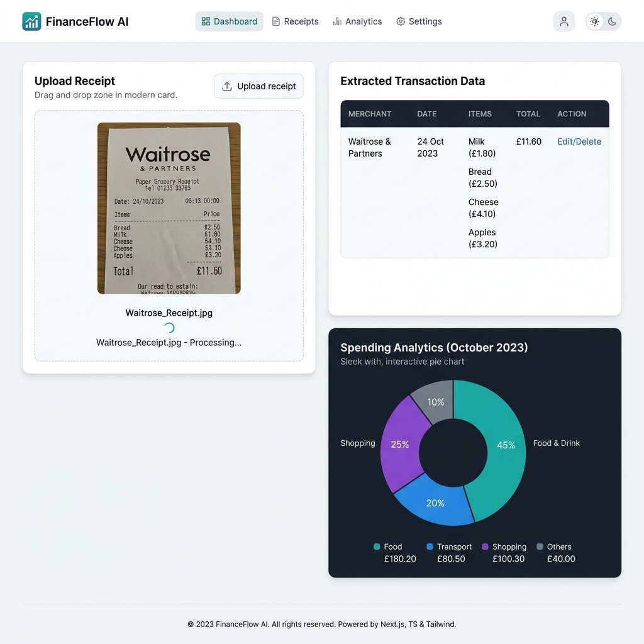Open the Waitrose receipt image thumbnail
This screenshot has width=644, height=644.
pyautogui.click(x=169, y=208)
